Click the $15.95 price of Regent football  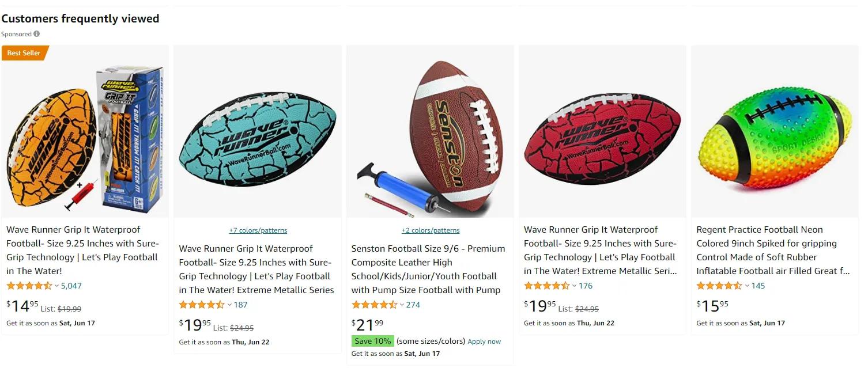712,305
